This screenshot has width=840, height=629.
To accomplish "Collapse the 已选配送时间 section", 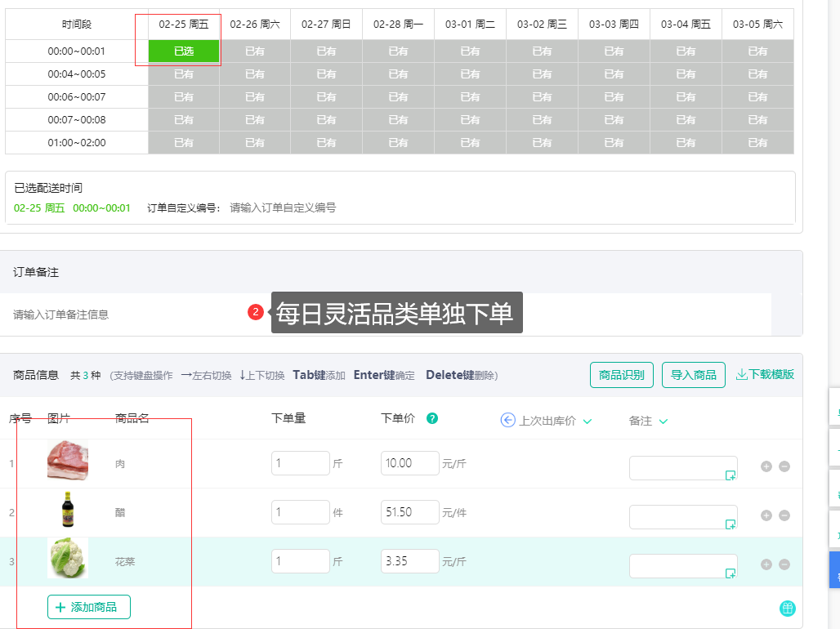I will tap(50, 186).
